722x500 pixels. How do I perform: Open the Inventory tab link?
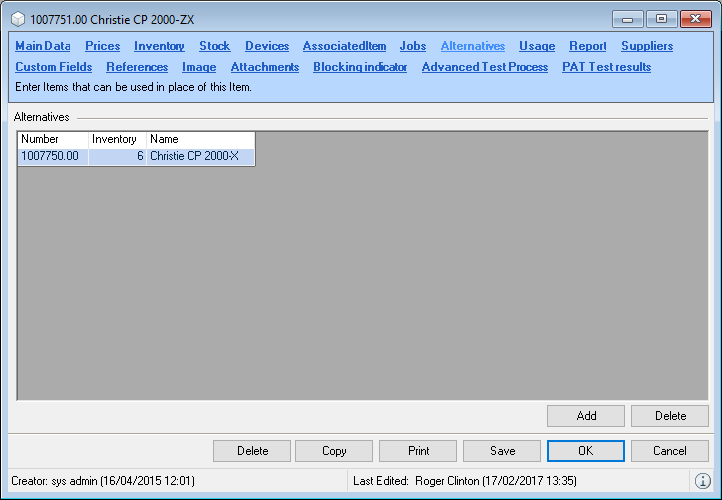159,46
